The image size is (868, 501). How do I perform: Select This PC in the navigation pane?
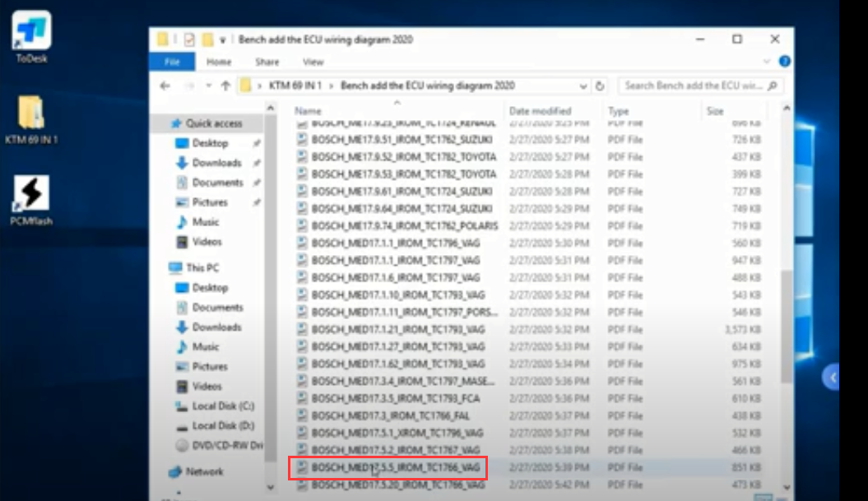(x=202, y=268)
